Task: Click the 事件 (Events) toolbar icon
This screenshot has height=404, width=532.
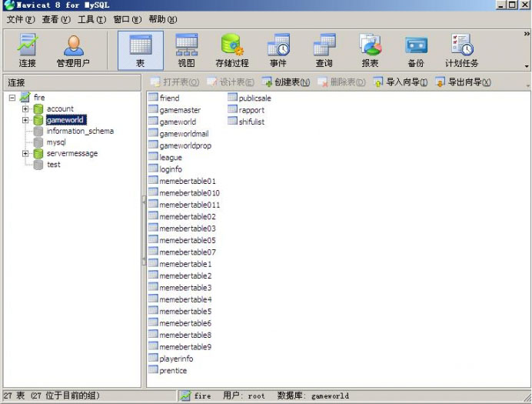Action: pos(278,51)
